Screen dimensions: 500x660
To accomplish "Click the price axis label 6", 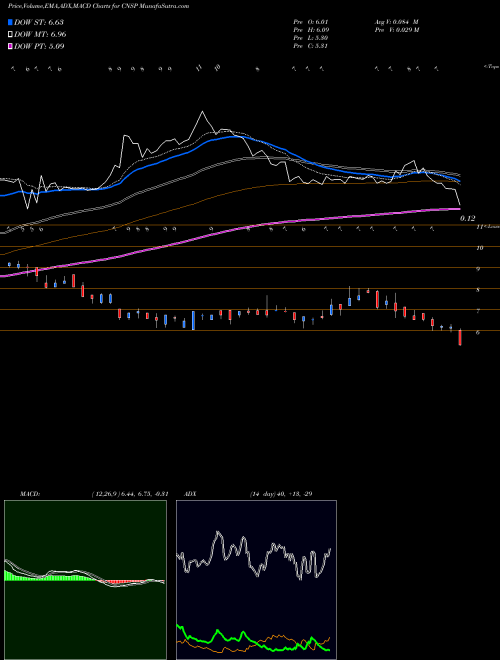I will click(x=478, y=332).
